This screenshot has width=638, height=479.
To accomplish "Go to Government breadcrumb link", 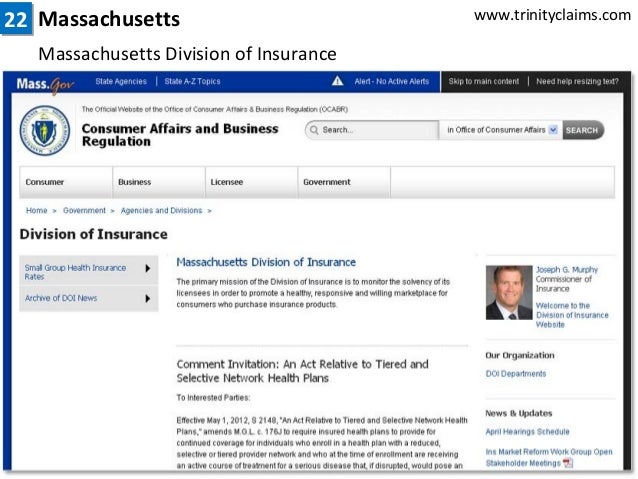I will (84, 210).
